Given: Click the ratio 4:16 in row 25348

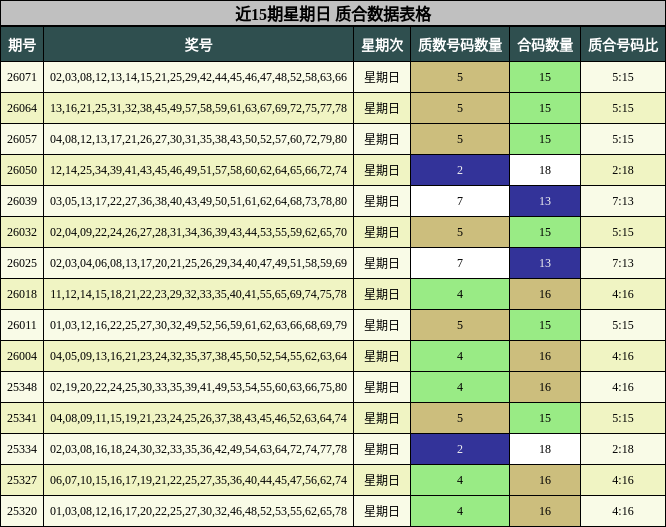Looking at the screenshot, I should [623, 387].
